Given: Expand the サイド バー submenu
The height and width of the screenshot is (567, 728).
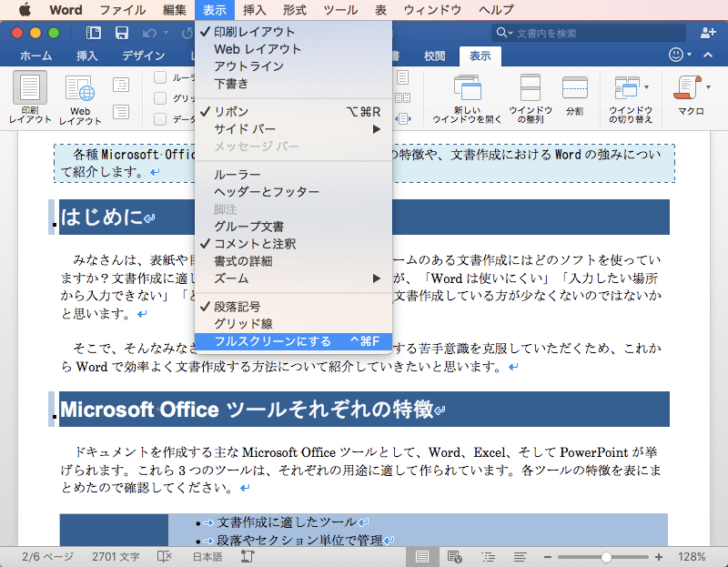Looking at the screenshot, I should (x=293, y=129).
